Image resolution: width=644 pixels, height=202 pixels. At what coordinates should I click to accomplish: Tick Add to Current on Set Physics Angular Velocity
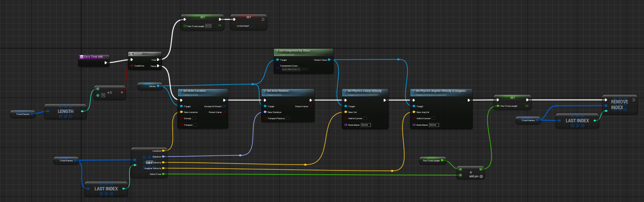coord(433,118)
